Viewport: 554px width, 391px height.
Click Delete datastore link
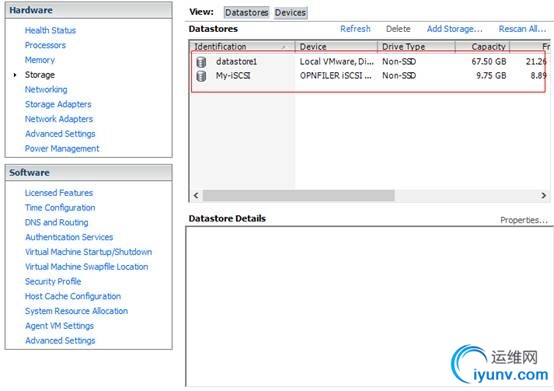(x=398, y=29)
